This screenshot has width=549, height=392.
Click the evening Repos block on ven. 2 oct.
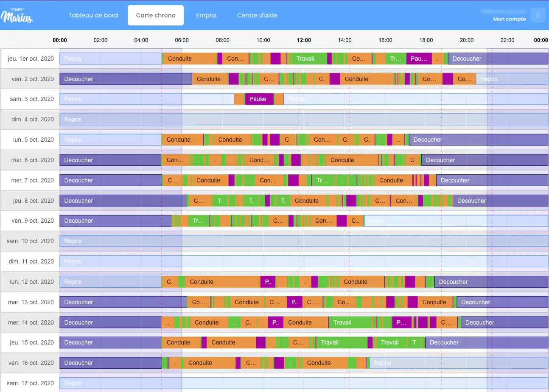(x=512, y=79)
